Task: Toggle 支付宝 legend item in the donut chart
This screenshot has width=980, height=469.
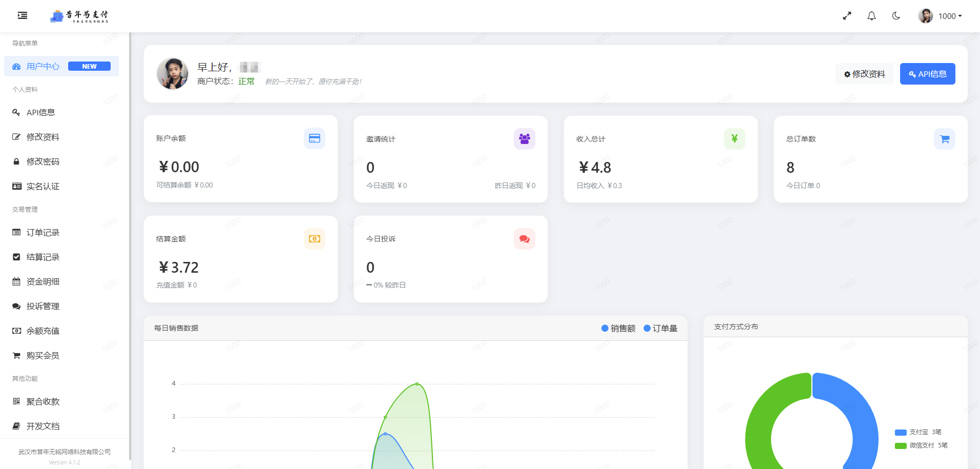Action: (918, 432)
